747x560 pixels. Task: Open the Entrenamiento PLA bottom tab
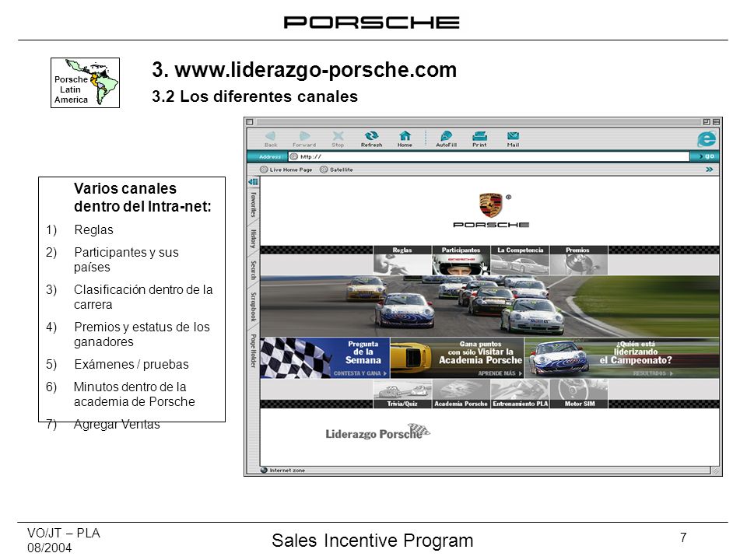tap(521, 404)
